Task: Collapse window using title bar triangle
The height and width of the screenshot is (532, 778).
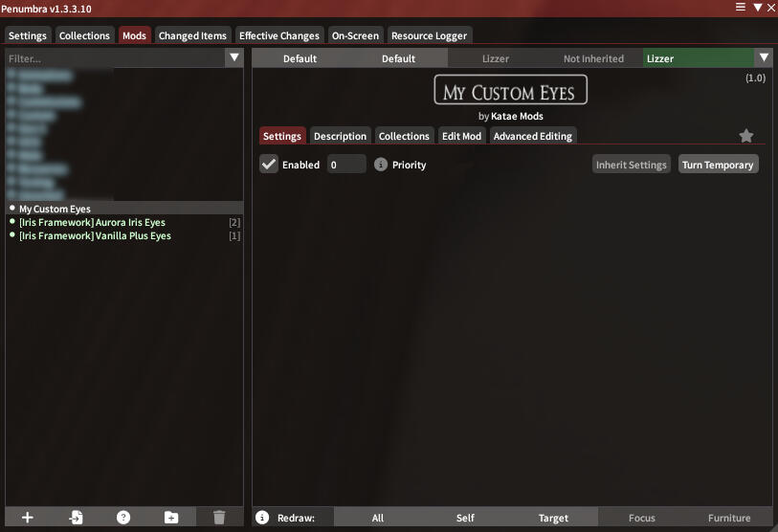Action: click(x=757, y=8)
